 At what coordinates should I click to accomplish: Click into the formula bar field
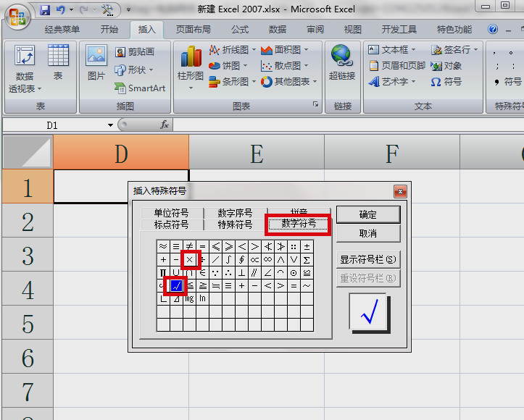(348, 125)
